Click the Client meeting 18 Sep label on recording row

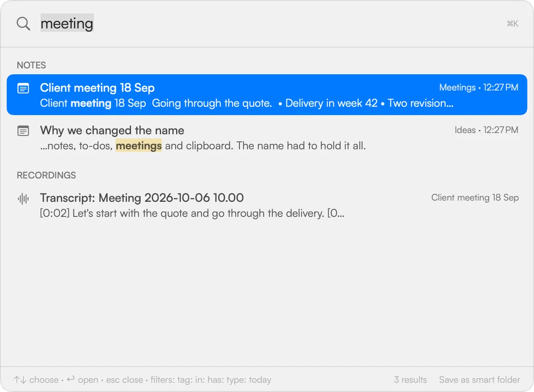click(x=475, y=198)
